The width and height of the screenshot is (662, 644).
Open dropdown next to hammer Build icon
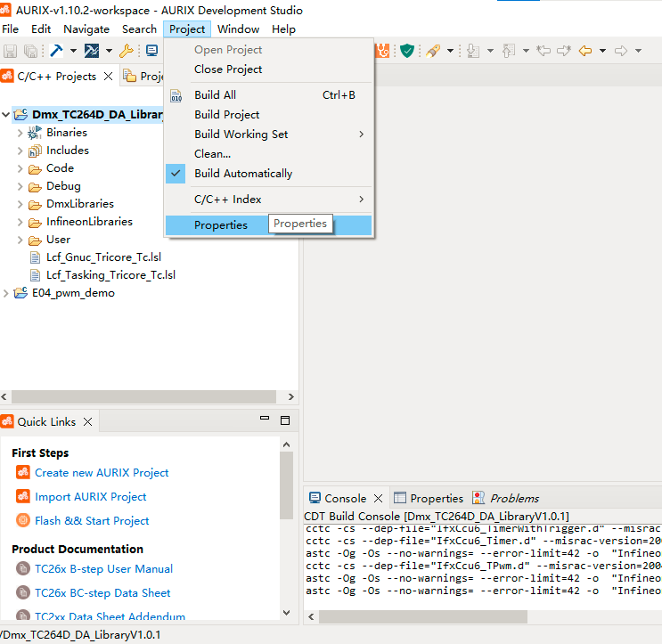73,51
